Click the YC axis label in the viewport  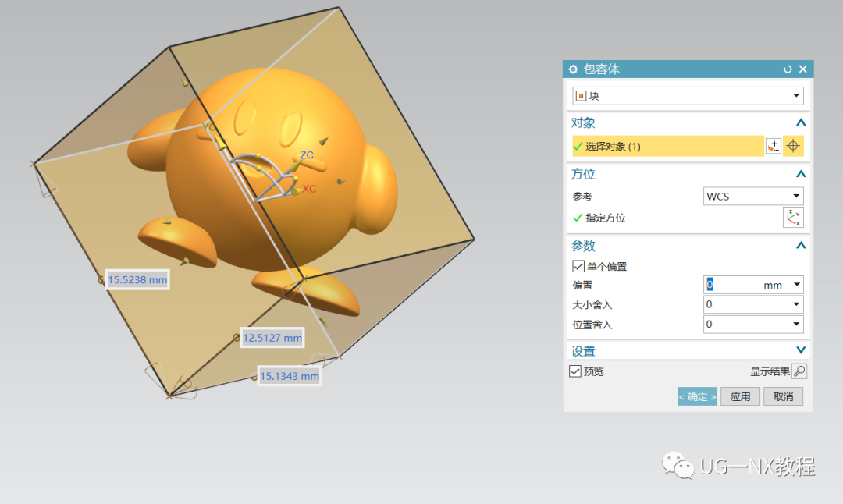tap(208, 127)
